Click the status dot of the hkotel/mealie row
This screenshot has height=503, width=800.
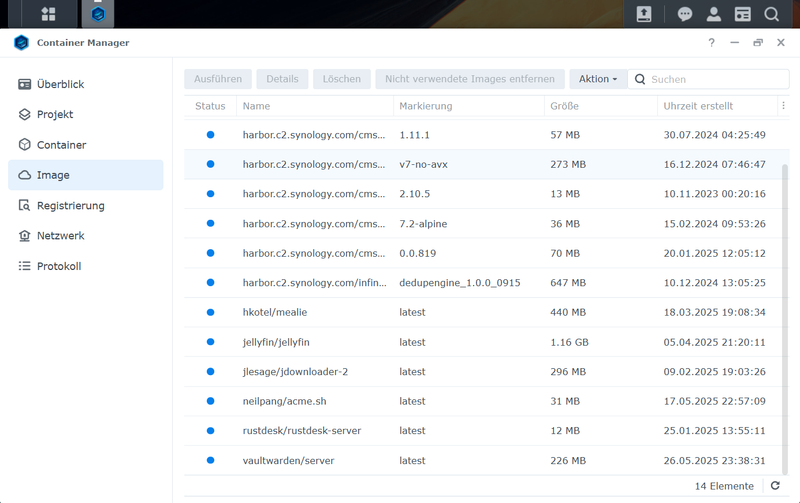click(210, 312)
